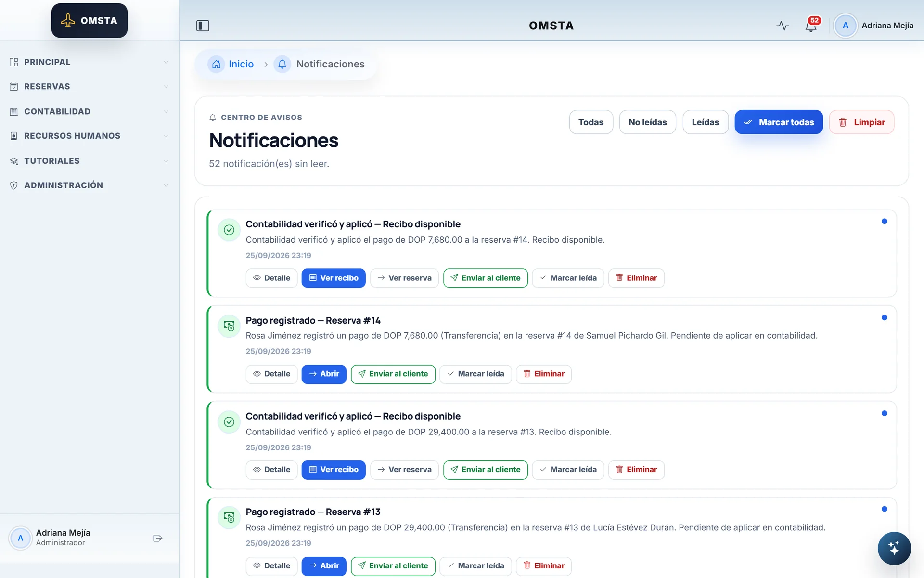Click the blue unread dot on the first notification

[885, 222]
